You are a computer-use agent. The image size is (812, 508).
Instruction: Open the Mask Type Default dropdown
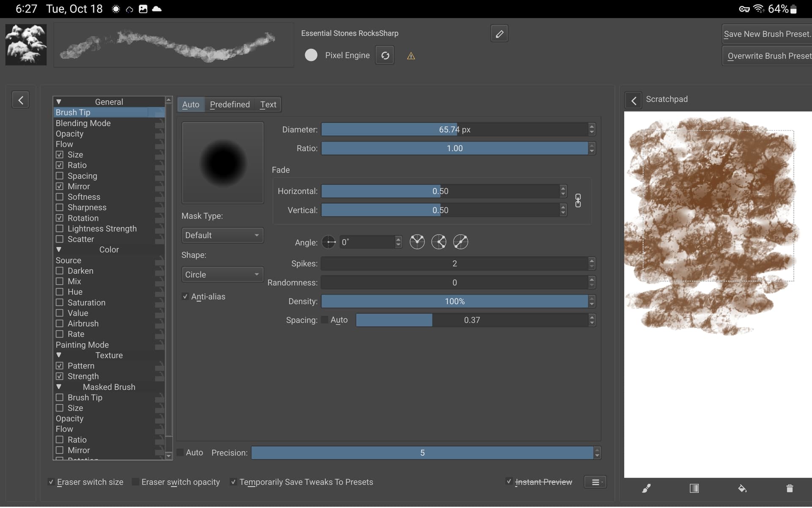222,235
